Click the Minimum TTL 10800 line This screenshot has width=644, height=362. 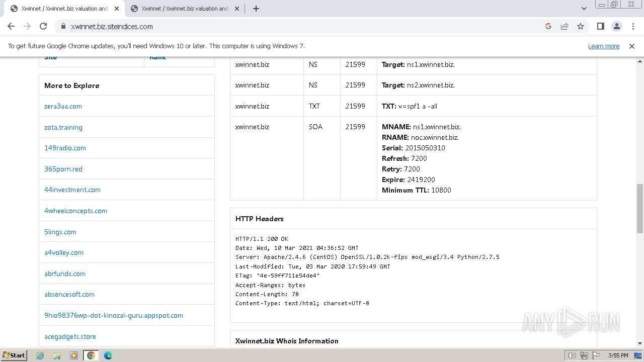tap(417, 190)
